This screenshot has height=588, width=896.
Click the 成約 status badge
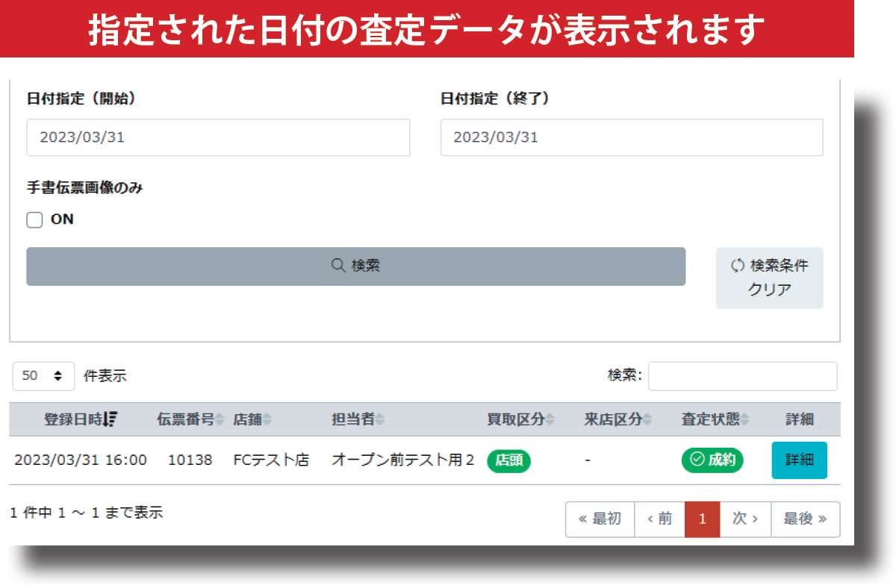[712, 460]
